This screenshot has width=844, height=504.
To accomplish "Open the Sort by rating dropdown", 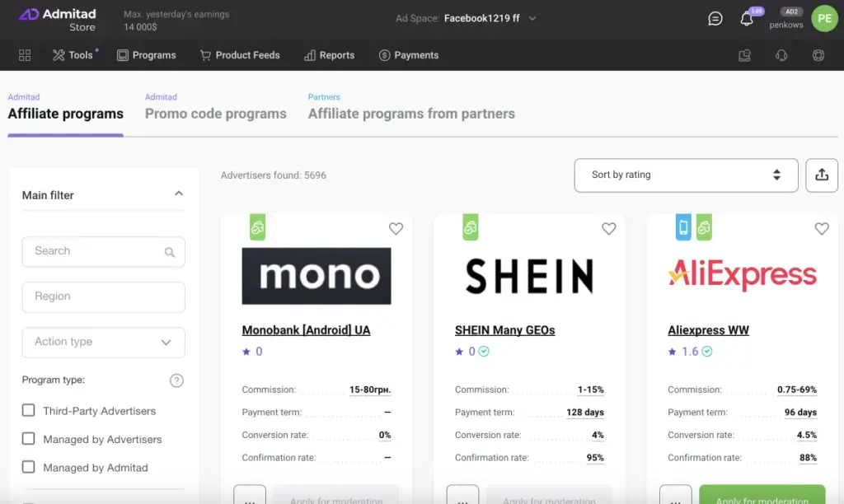I will click(686, 175).
